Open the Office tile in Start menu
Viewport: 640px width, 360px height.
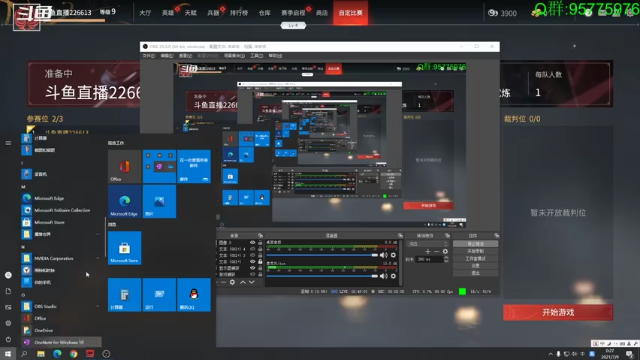[124, 167]
